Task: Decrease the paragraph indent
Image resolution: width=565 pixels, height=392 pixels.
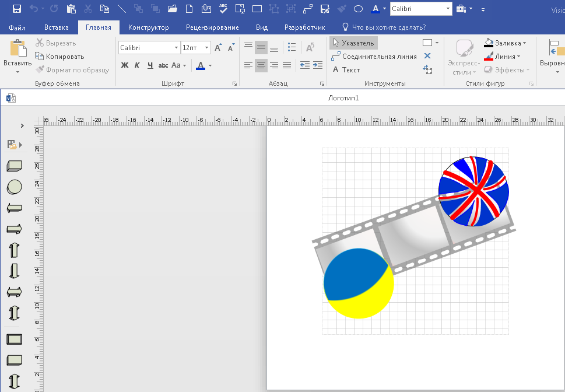Action: pyautogui.click(x=305, y=65)
